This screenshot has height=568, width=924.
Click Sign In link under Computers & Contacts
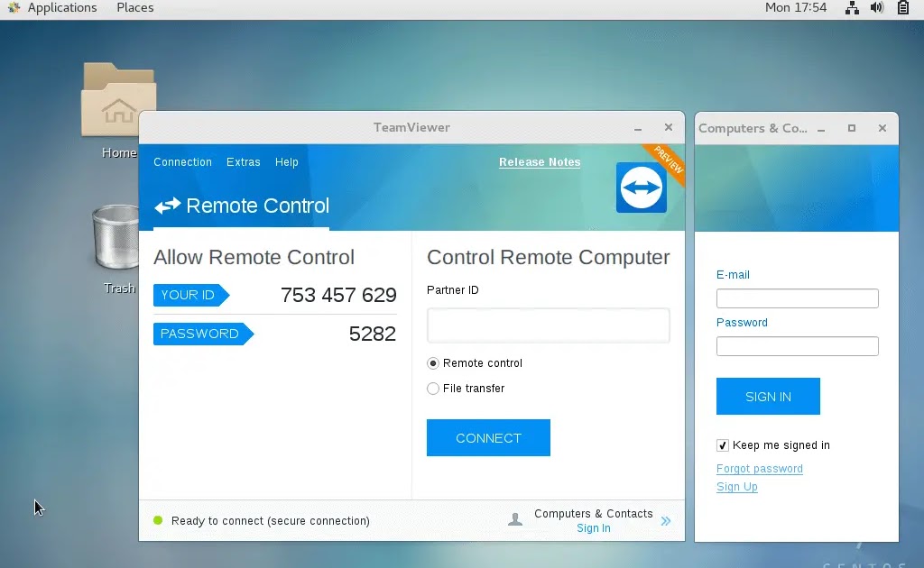tap(594, 528)
